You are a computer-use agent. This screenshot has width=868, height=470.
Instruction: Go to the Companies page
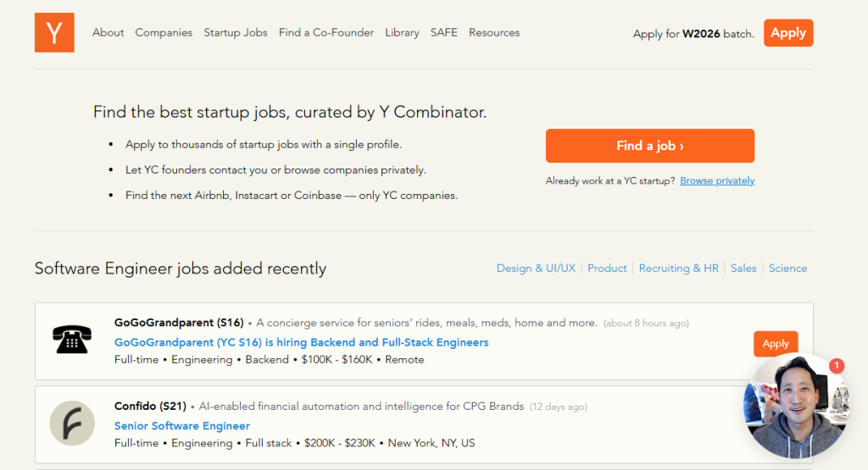[x=164, y=33]
